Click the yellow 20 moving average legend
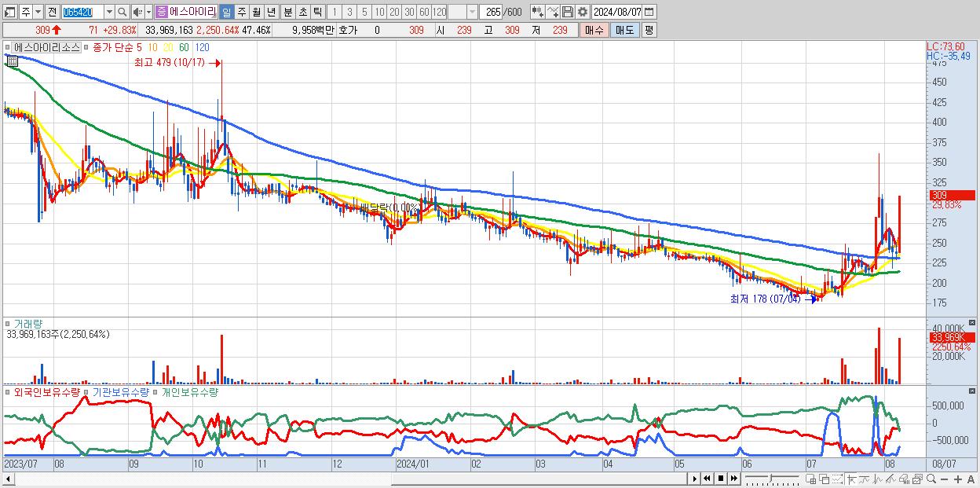980x488 pixels. click(169, 47)
